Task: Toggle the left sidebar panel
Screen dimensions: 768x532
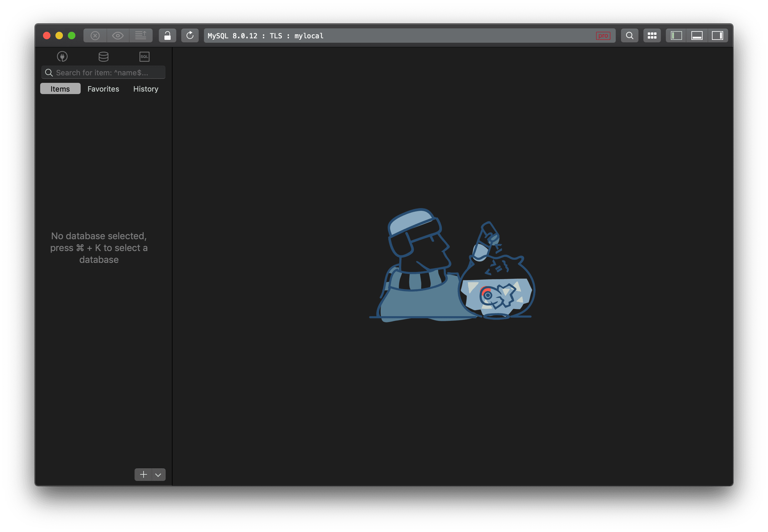Action: 676,36
